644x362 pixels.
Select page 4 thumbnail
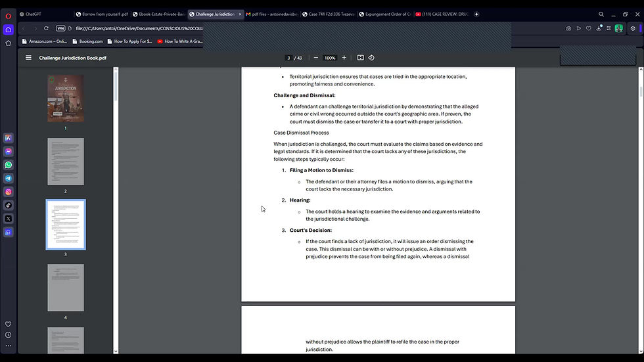click(66, 288)
